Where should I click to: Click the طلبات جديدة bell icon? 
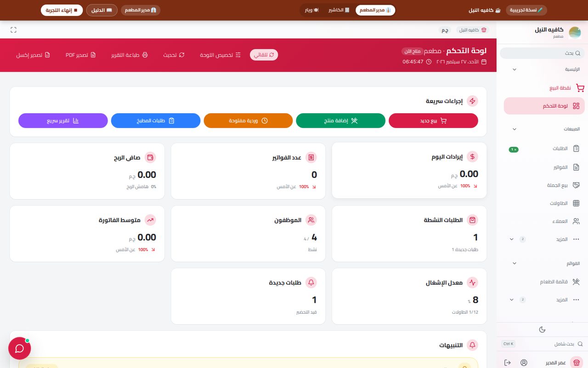(311, 283)
